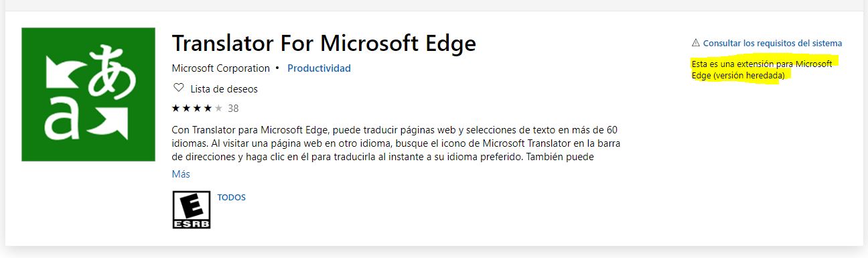Click the Japanese character in the logo
The image size is (868, 258).
tap(110, 68)
